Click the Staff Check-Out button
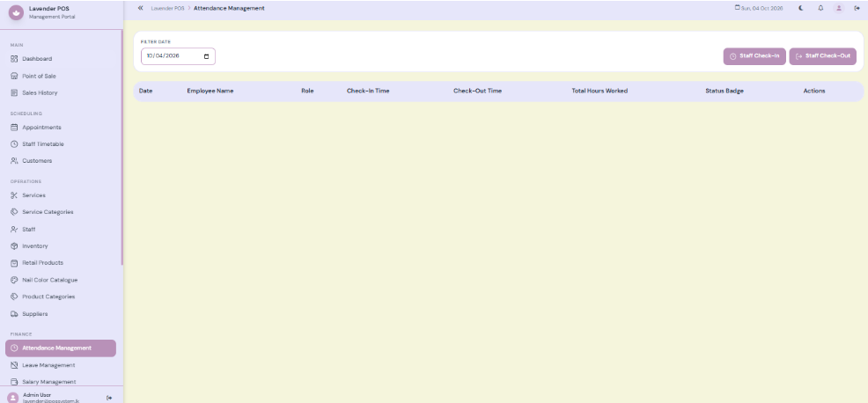 (822, 56)
